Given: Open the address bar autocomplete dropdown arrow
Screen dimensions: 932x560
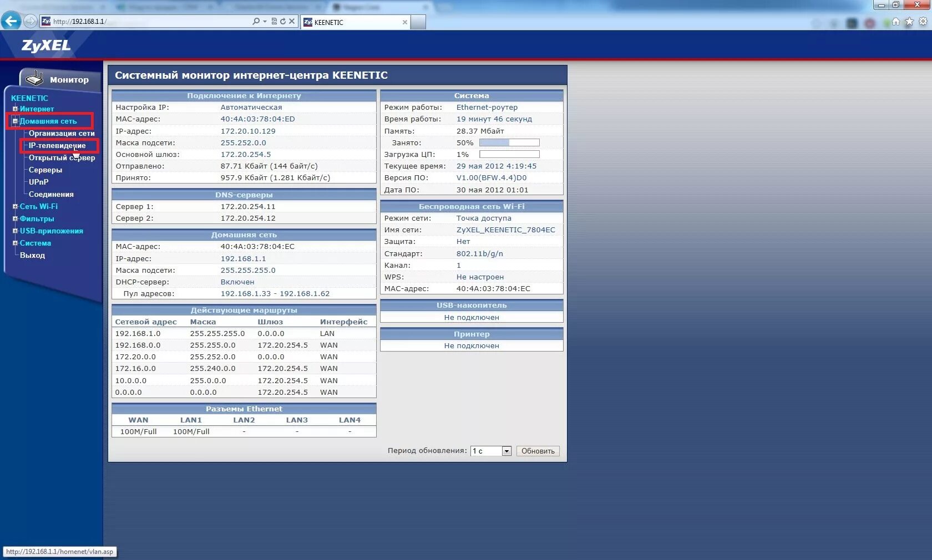Looking at the screenshot, I should pos(265,22).
